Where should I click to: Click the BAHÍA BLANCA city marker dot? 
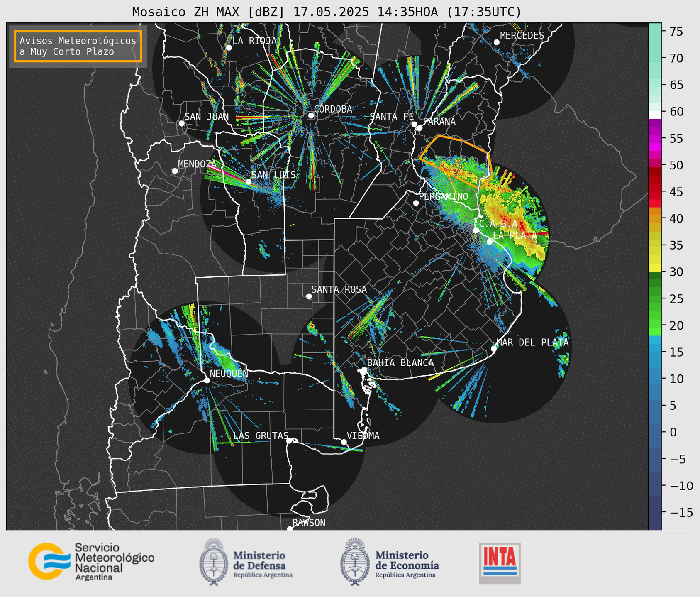pos(364,369)
